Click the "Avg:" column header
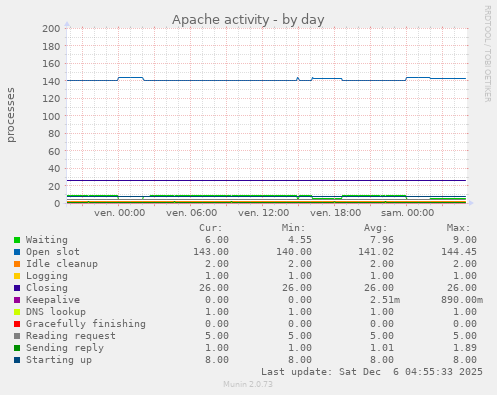This screenshot has height=395, width=497. [x=376, y=228]
